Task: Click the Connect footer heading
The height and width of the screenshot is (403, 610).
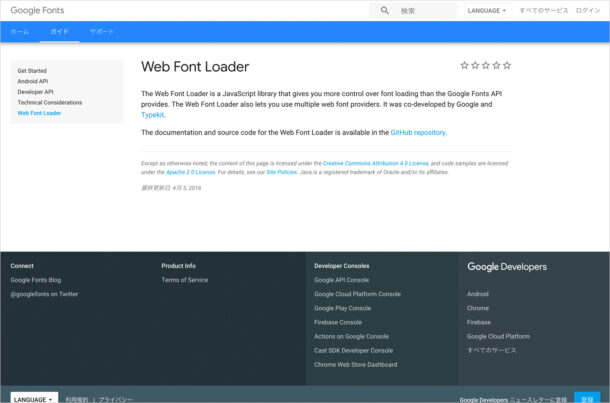Action: tap(22, 266)
